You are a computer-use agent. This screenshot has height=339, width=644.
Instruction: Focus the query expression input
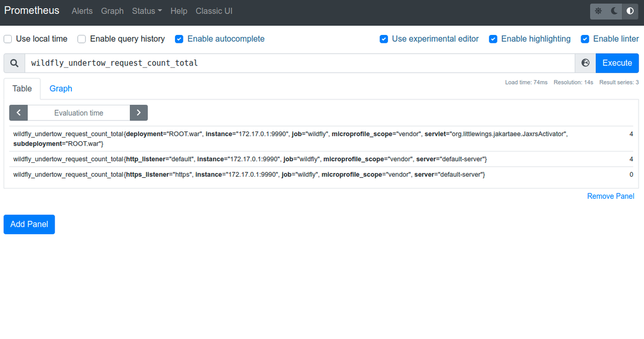click(300, 63)
